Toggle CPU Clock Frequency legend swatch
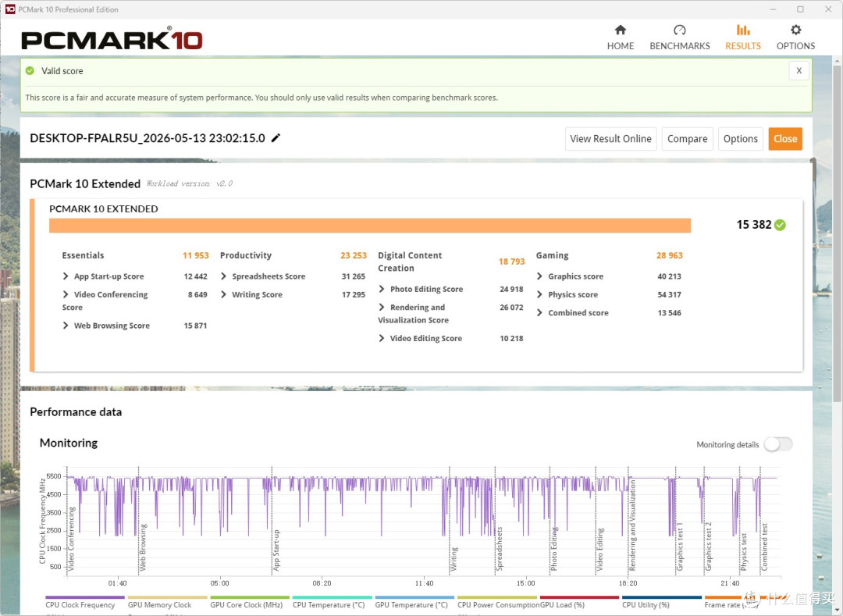 [x=85, y=597]
